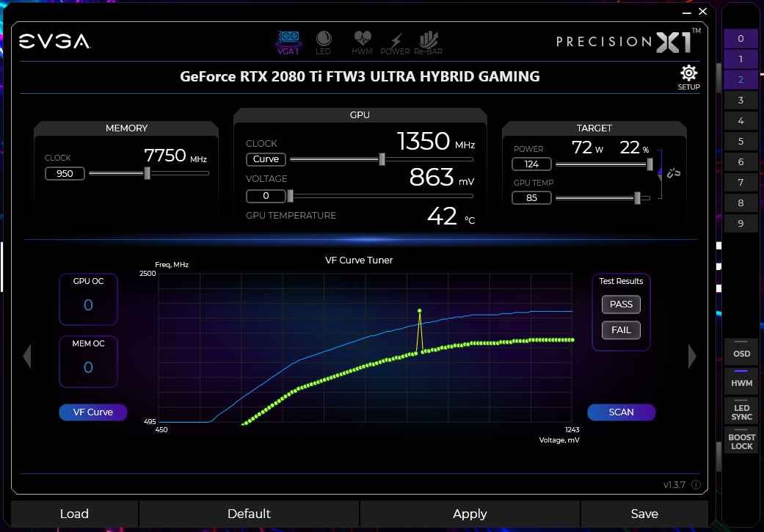Click the power target slider handle
Screen dimensions: 764x532
(650, 164)
